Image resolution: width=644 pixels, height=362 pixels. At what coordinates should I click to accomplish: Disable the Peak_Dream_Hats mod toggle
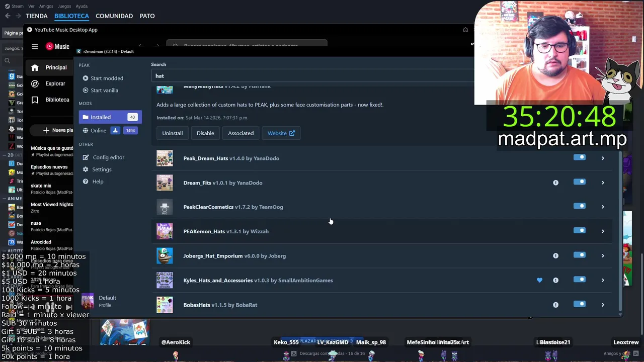[580, 157]
